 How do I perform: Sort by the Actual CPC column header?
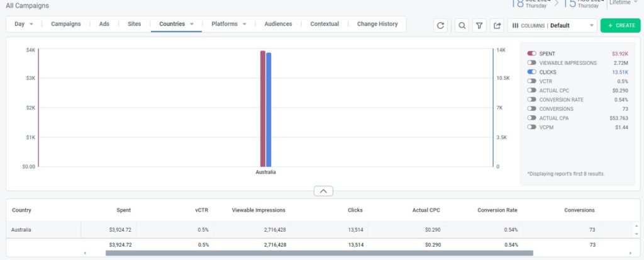tap(426, 210)
